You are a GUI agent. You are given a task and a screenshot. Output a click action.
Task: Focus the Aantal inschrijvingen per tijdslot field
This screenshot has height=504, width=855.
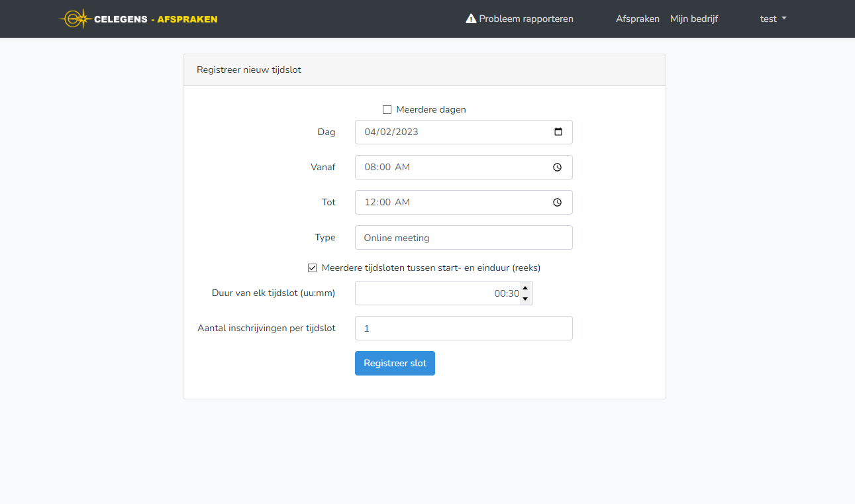464,328
